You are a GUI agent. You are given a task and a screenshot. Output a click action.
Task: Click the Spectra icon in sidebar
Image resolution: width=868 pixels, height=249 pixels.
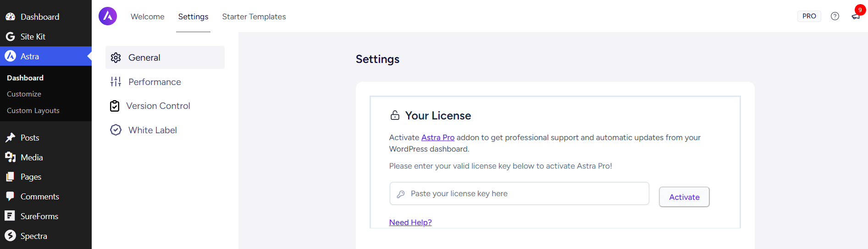[x=10, y=236]
